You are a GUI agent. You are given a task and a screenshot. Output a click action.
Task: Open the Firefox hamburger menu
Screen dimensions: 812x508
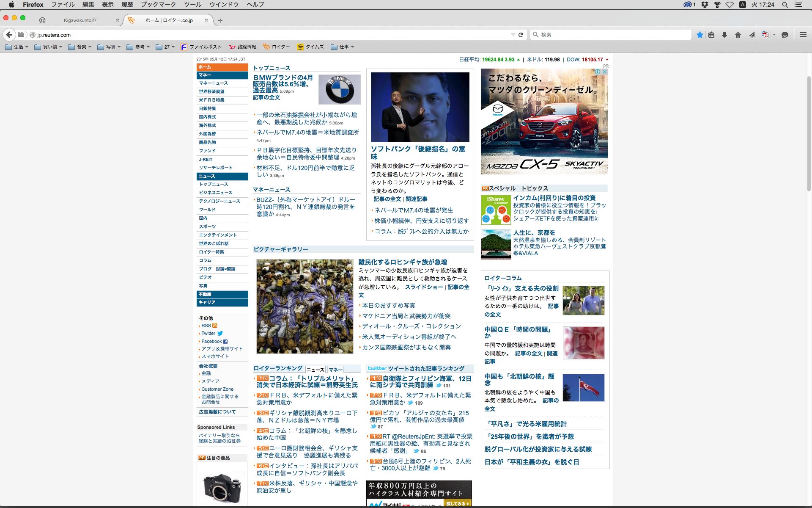click(803, 35)
